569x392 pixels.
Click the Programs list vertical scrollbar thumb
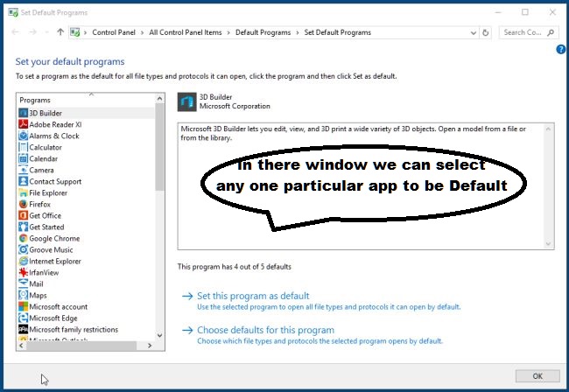159,147
